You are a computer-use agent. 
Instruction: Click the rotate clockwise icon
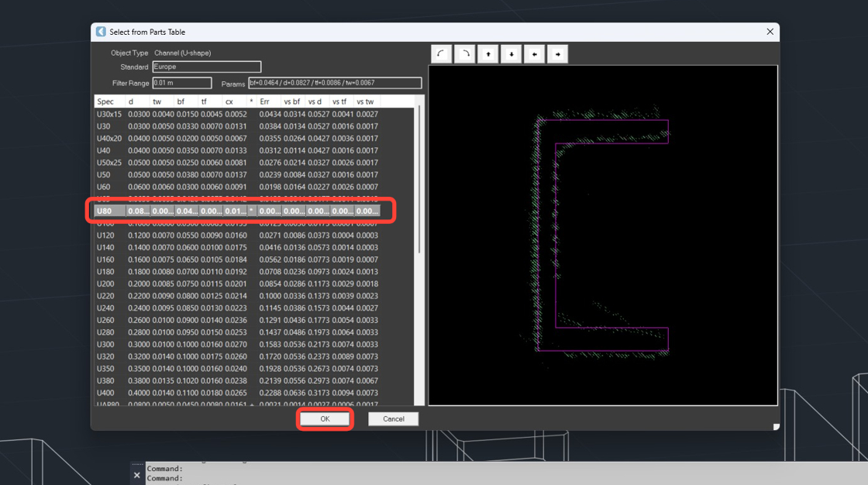pos(464,54)
